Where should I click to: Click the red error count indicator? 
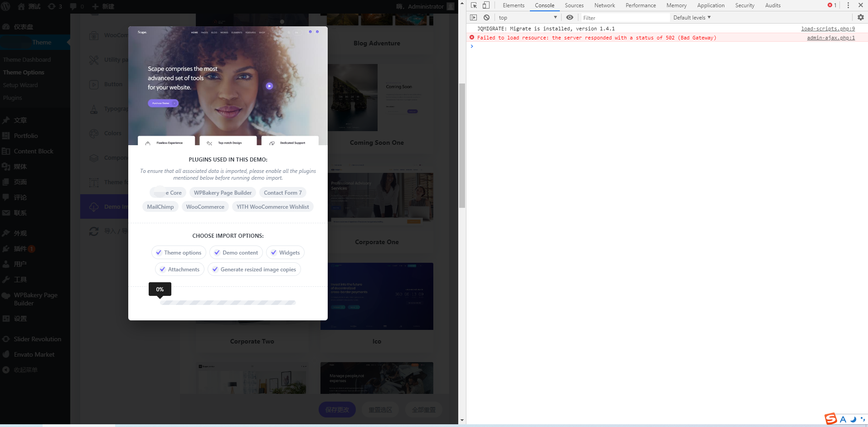click(832, 5)
